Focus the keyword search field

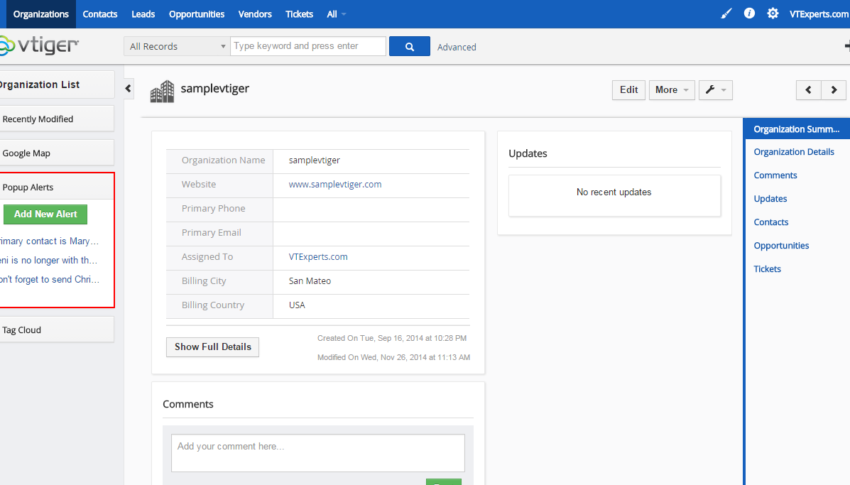308,46
